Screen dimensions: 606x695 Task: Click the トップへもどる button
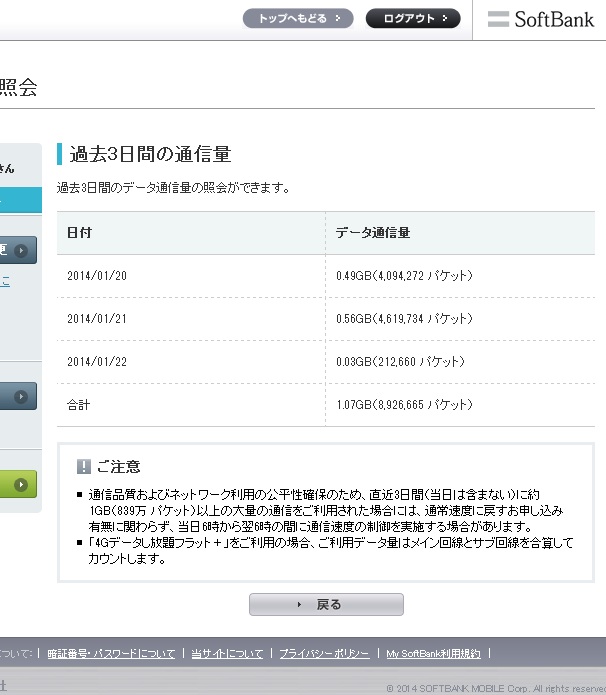coord(298,18)
